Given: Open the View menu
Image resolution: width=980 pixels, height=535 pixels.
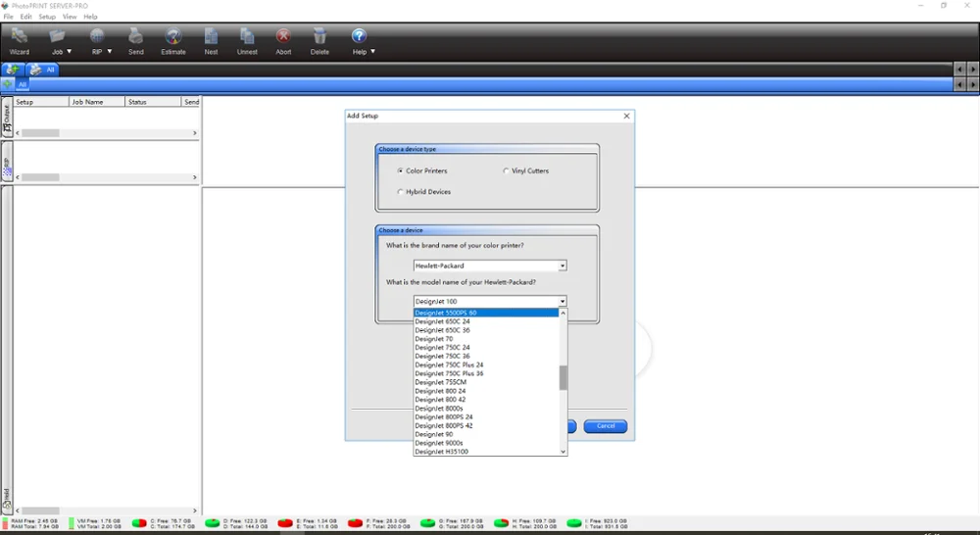Looking at the screenshot, I should pyautogui.click(x=70, y=17).
